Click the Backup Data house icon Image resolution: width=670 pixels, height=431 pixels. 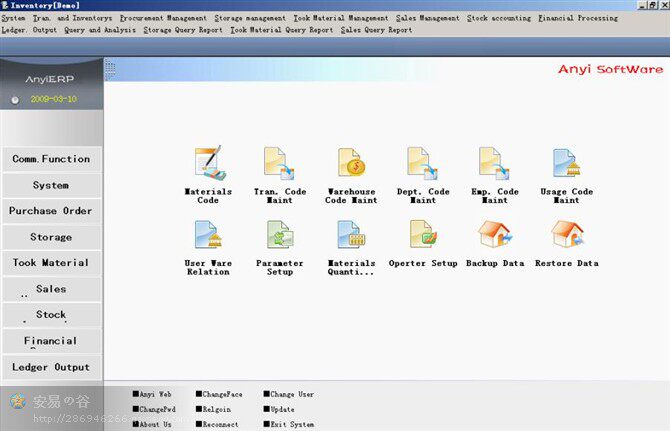tap(495, 234)
